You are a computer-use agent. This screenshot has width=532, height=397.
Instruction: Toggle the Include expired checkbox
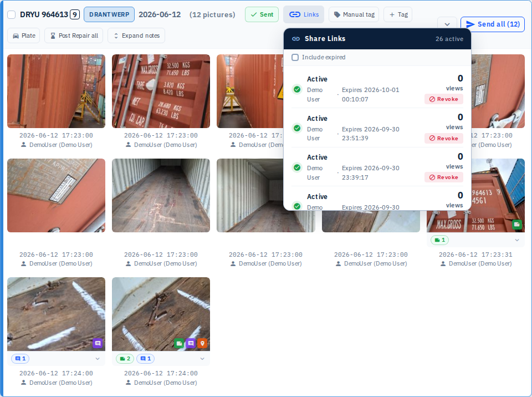coord(295,58)
